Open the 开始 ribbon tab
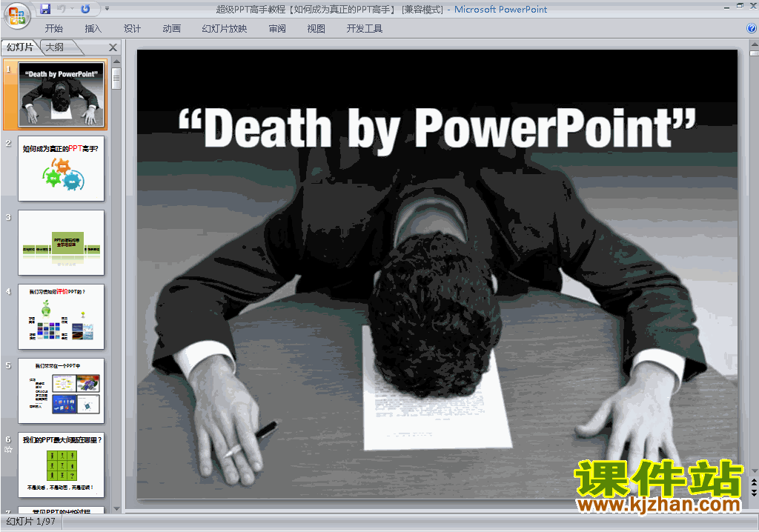 point(53,29)
